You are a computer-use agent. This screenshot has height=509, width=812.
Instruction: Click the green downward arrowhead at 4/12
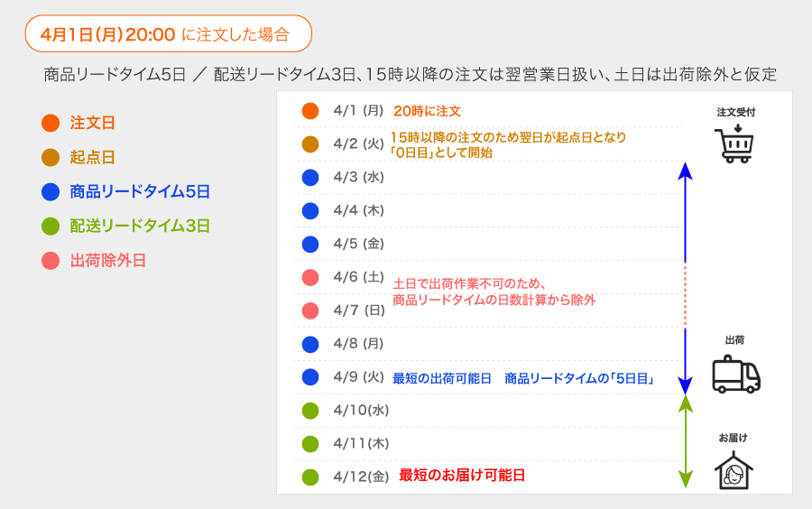point(685,479)
